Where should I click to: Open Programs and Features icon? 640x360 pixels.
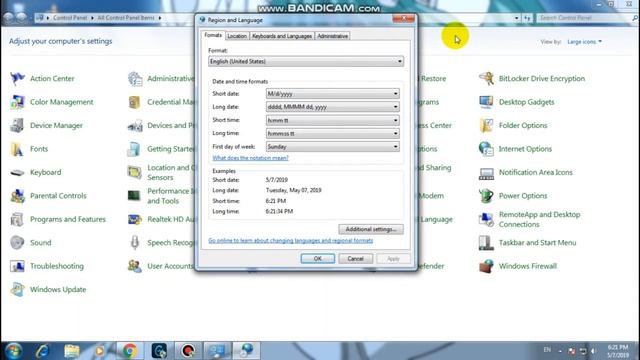point(18,219)
